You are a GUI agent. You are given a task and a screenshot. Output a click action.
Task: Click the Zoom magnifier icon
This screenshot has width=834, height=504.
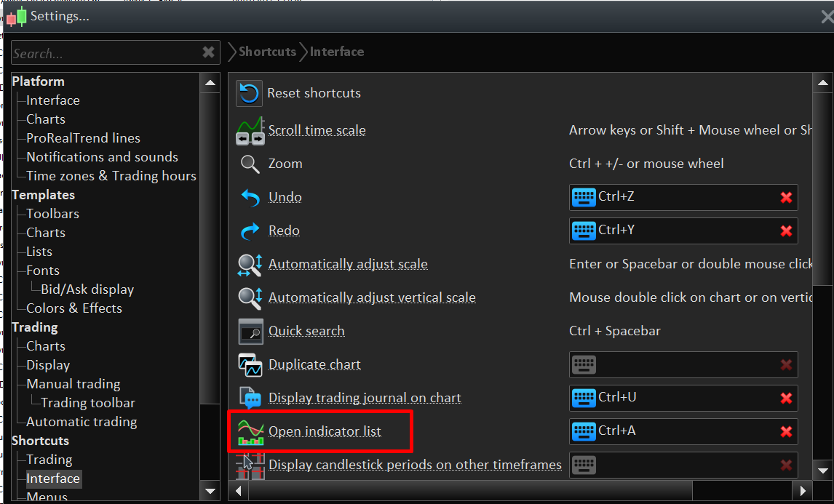click(250, 164)
